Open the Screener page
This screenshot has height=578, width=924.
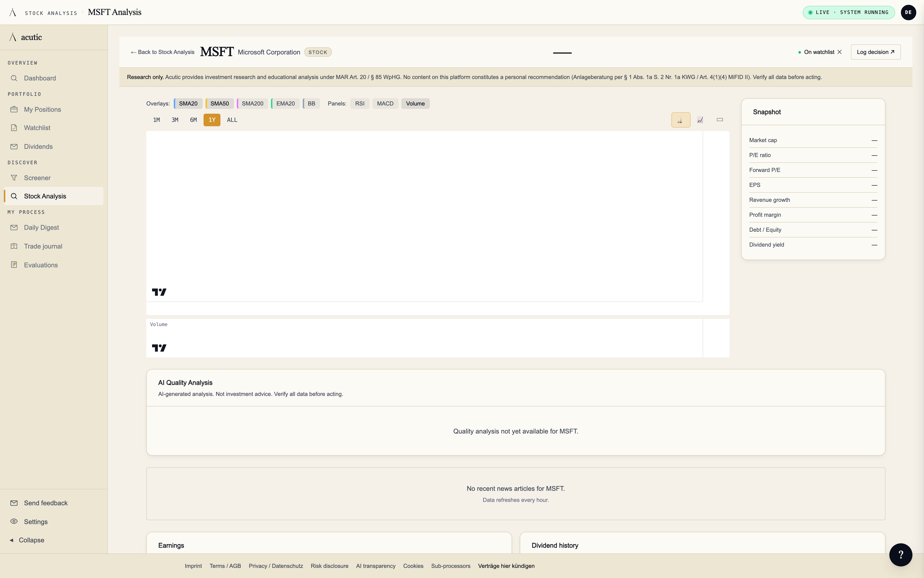(53, 178)
